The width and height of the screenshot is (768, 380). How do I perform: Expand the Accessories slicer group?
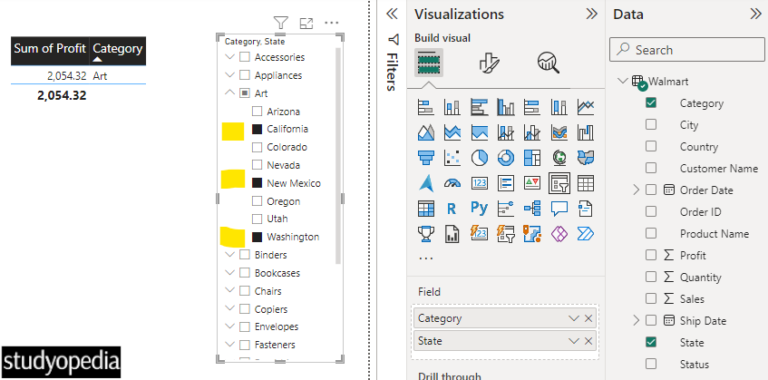click(230, 57)
